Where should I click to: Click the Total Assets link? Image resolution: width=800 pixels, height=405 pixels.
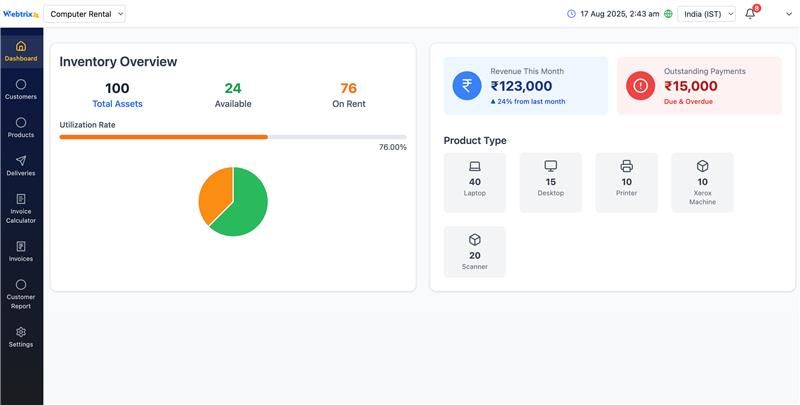pyautogui.click(x=117, y=104)
